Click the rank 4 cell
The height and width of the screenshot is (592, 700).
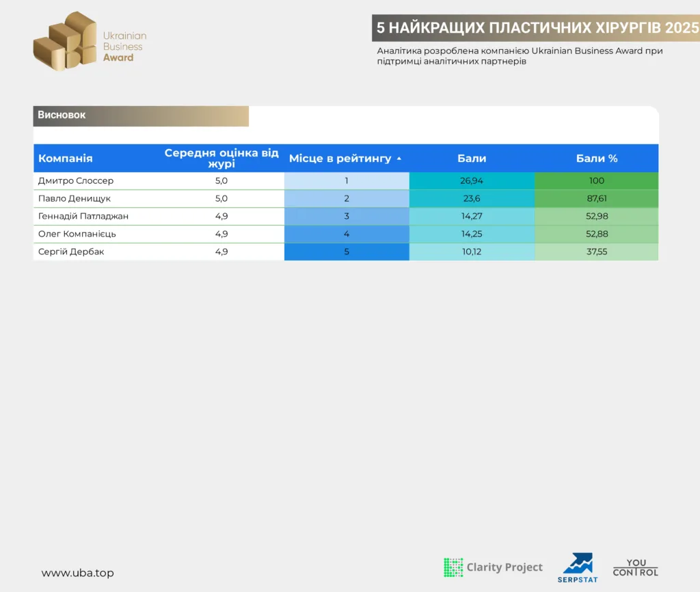point(347,234)
